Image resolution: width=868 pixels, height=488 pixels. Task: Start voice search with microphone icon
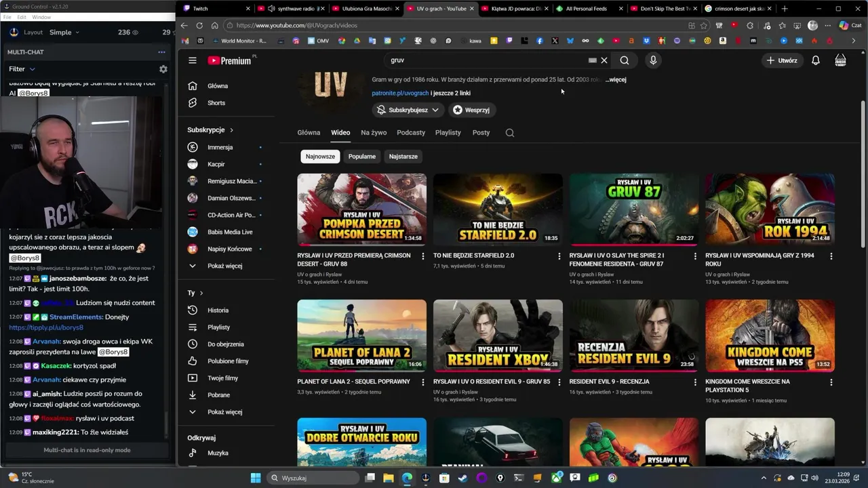[x=653, y=60]
